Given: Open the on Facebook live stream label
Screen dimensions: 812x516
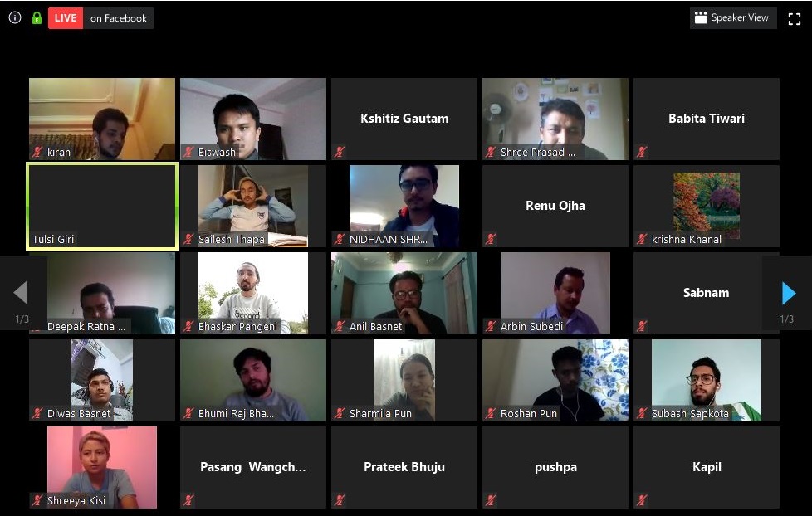Looking at the screenshot, I should tap(119, 18).
